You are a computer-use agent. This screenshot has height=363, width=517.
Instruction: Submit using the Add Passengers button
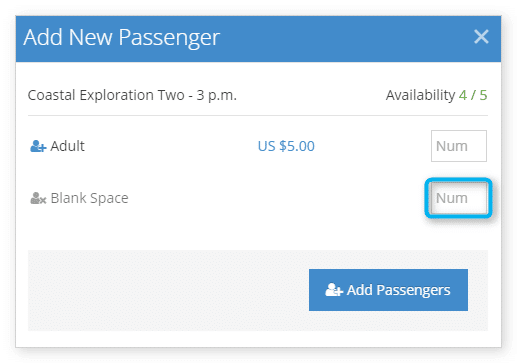[x=388, y=290]
